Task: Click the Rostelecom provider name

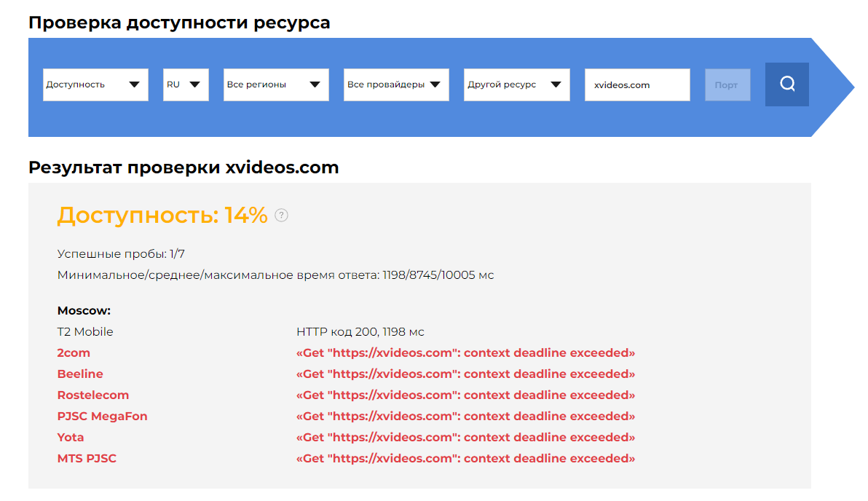Action: pos(93,395)
